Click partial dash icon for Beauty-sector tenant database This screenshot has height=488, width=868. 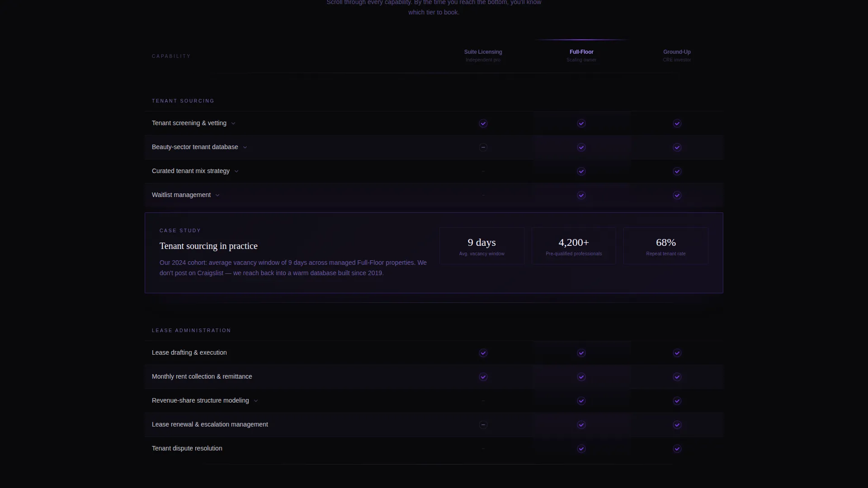coord(483,147)
